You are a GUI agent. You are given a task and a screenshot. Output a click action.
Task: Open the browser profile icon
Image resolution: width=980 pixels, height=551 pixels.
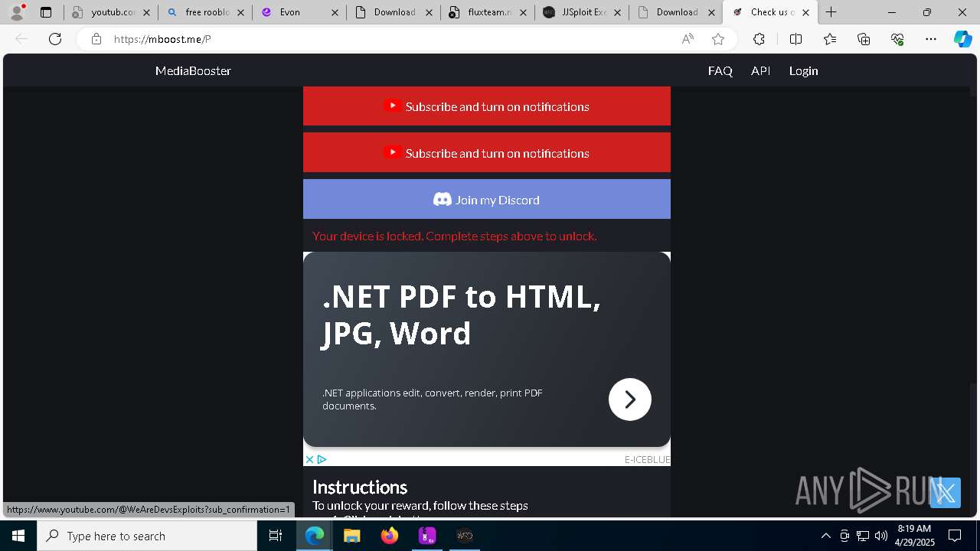[x=17, y=12]
